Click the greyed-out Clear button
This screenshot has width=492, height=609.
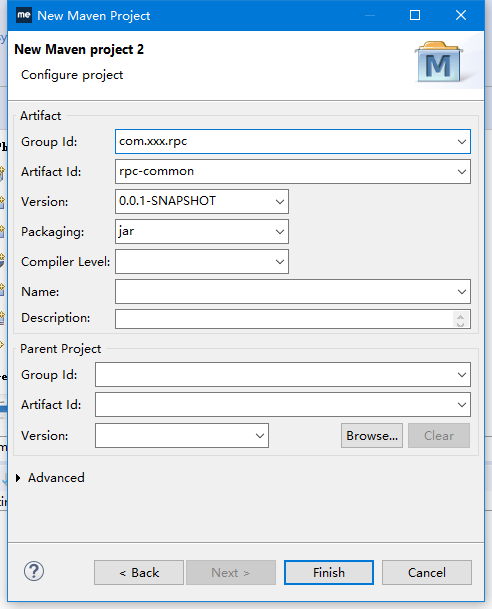[439, 436]
